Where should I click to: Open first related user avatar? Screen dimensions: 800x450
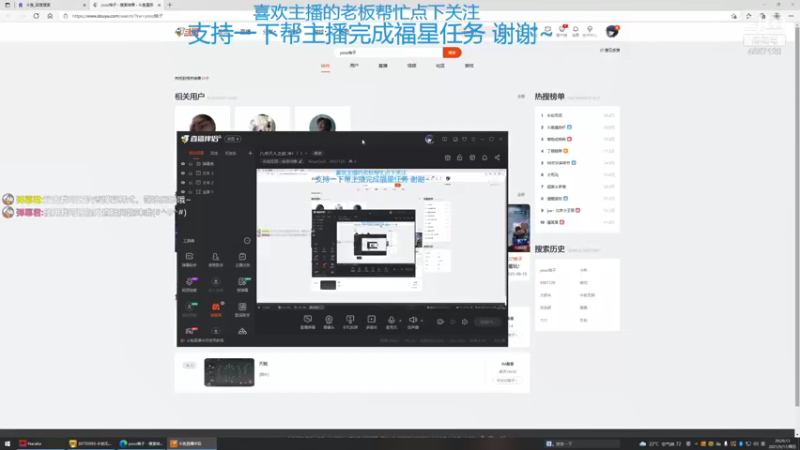[x=203, y=123]
